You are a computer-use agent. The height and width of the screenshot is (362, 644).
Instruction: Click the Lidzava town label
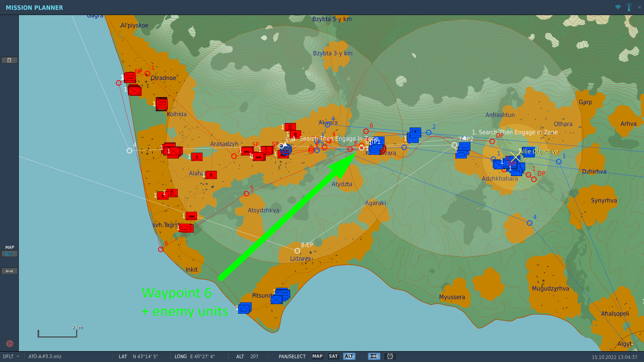300,259
